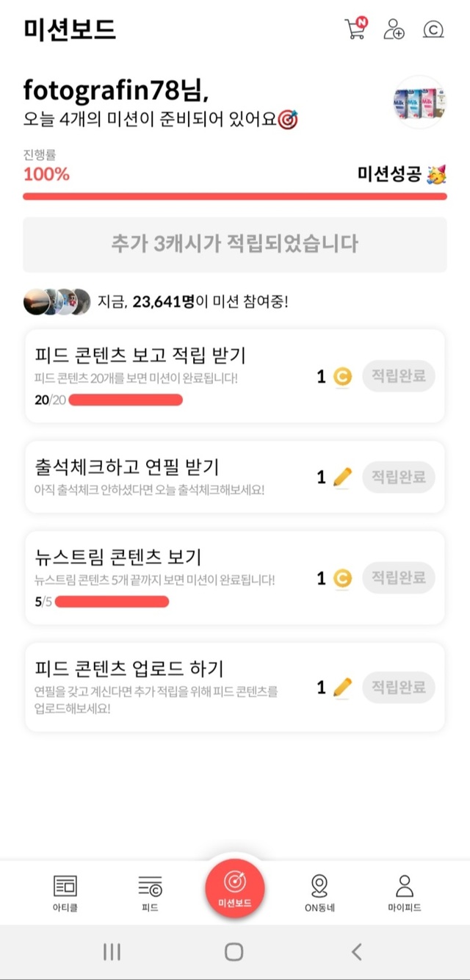Tap the add friend icon

coord(394,29)
